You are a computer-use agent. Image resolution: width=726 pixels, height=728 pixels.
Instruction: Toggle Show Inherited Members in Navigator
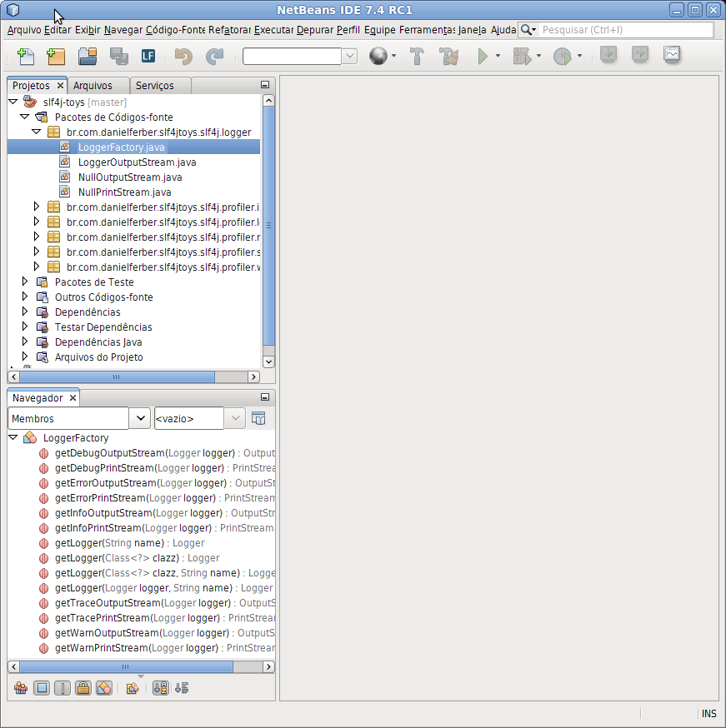pyautogui.click(x=21, y=688)
